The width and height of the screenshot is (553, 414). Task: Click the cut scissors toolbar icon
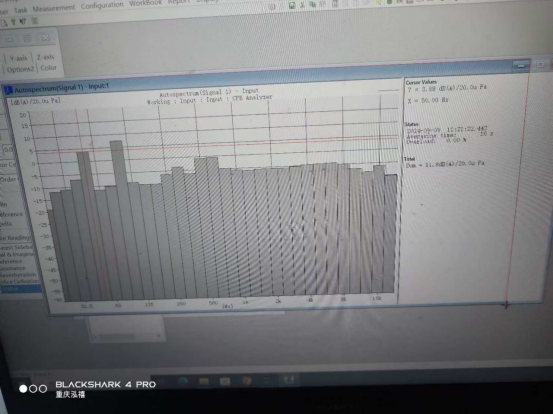pos(302,5)
